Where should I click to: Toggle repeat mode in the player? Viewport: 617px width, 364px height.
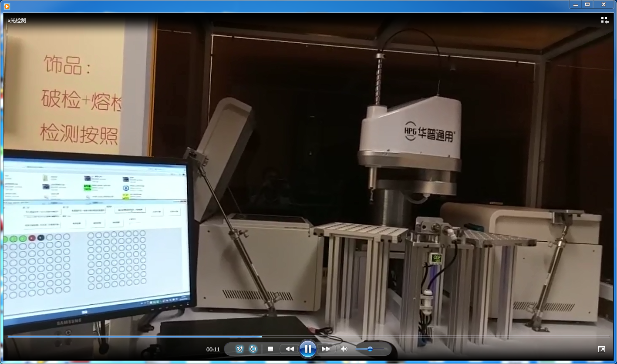(253, 349)
